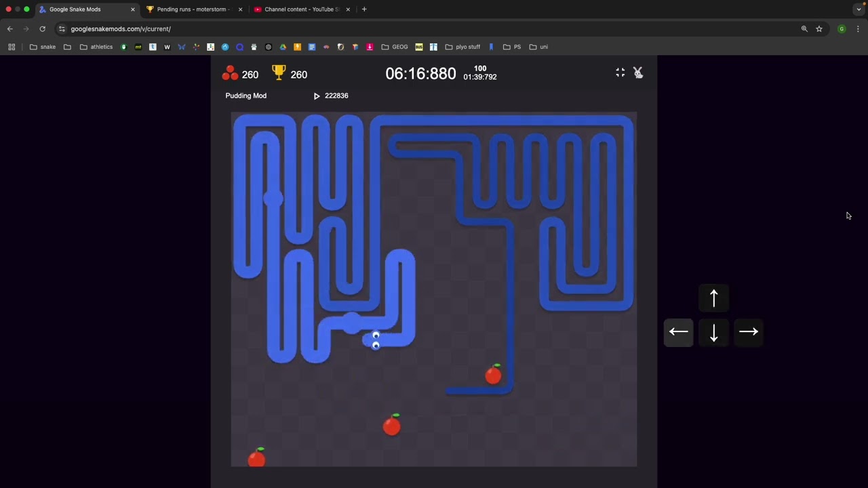The width and height of the screenshot is (868, 488).
Task: Open Chrome three-dot menu
Action: 858,29
